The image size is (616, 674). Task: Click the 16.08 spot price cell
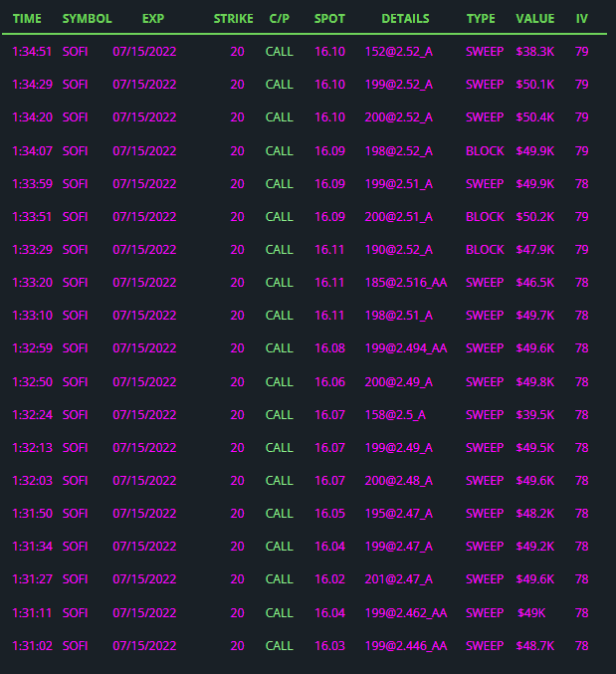330,348
